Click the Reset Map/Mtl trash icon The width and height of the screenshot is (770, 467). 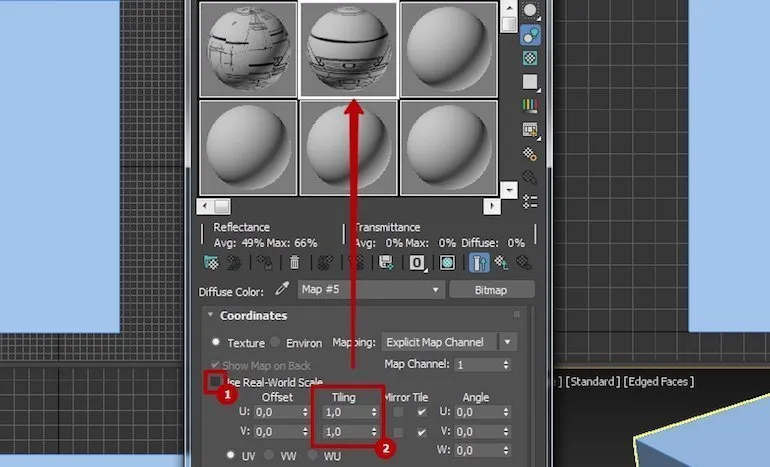click(294, 263)
